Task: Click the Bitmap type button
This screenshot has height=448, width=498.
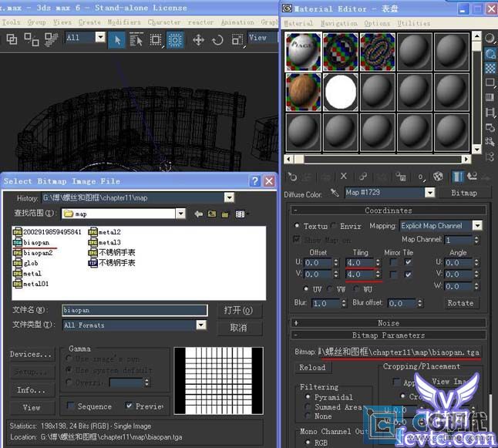Action: 464,193
